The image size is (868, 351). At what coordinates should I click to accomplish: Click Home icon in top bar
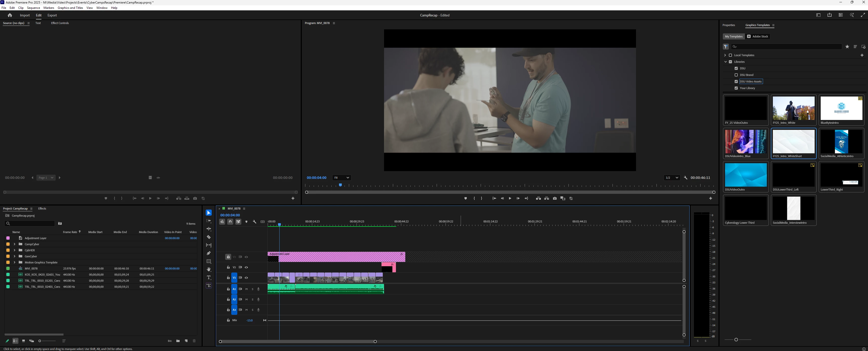[10, 15]
